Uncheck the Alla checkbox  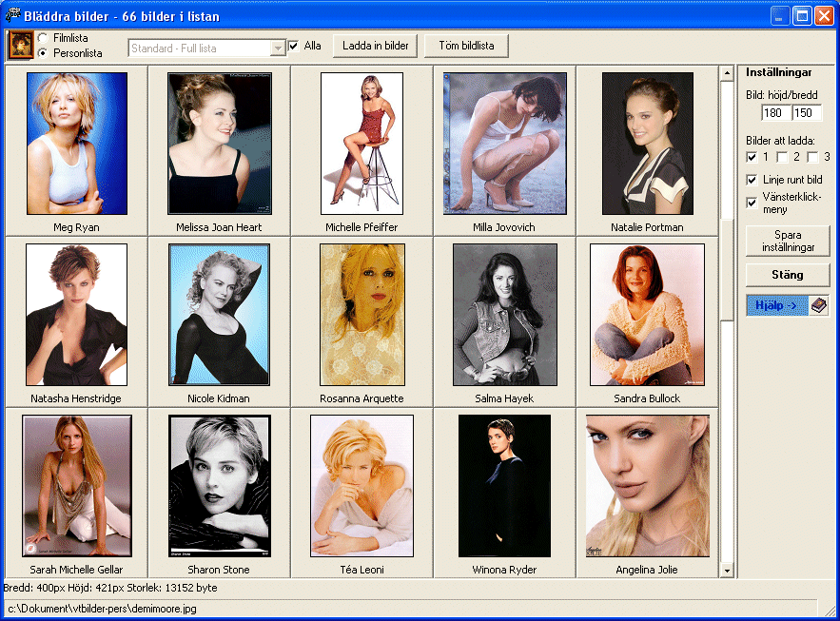294,46
